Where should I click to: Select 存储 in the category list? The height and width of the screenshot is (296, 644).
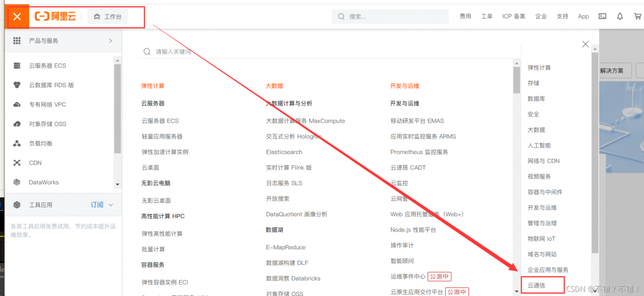pyautogui.click(x=533, y=83)
